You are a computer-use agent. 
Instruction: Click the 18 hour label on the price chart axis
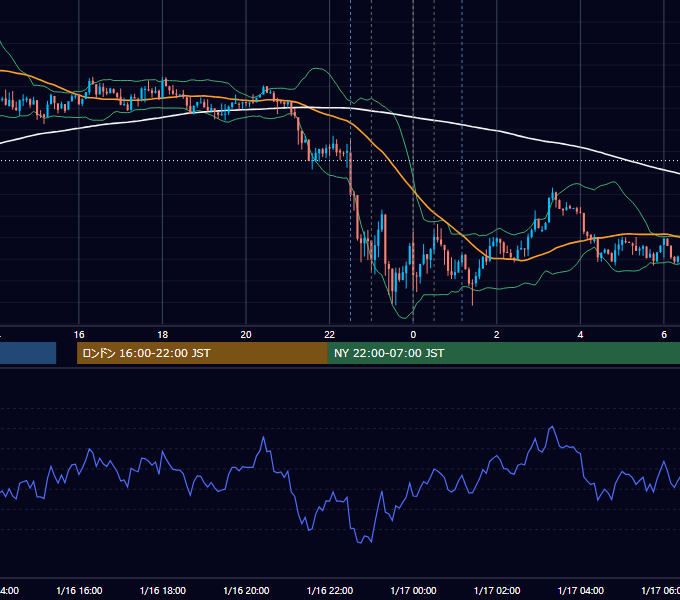163,335
